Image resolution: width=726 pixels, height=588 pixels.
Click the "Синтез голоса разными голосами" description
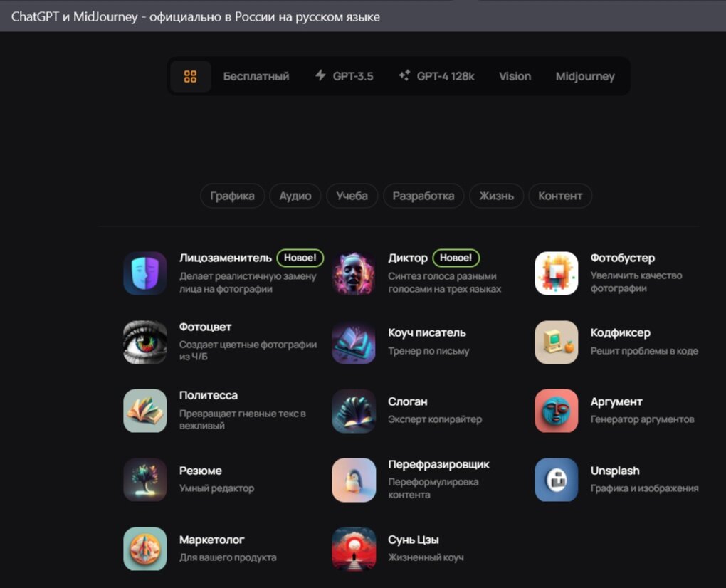click(x=444, y=283)
